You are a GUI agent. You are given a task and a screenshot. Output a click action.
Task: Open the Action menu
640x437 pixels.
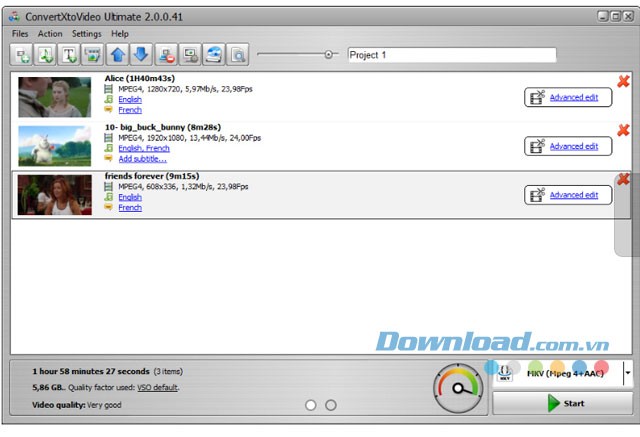(50, 34)
